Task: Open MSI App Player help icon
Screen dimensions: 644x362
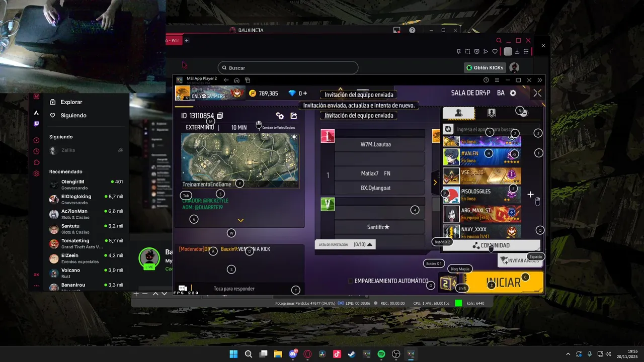Action: pyautogui.click(x=486, y=80)
